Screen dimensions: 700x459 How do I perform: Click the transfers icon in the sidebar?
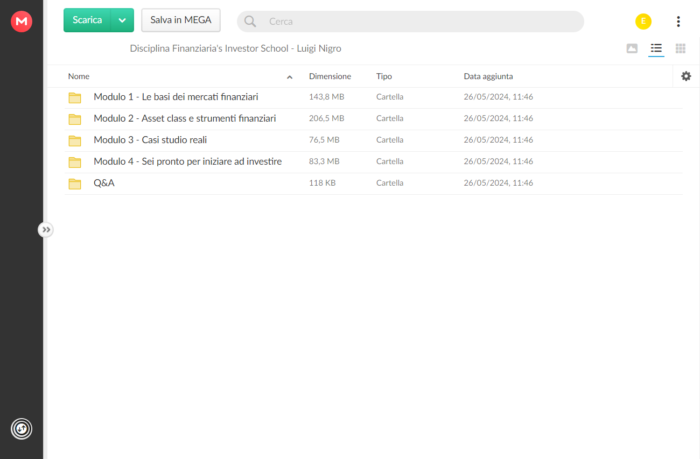21,429
